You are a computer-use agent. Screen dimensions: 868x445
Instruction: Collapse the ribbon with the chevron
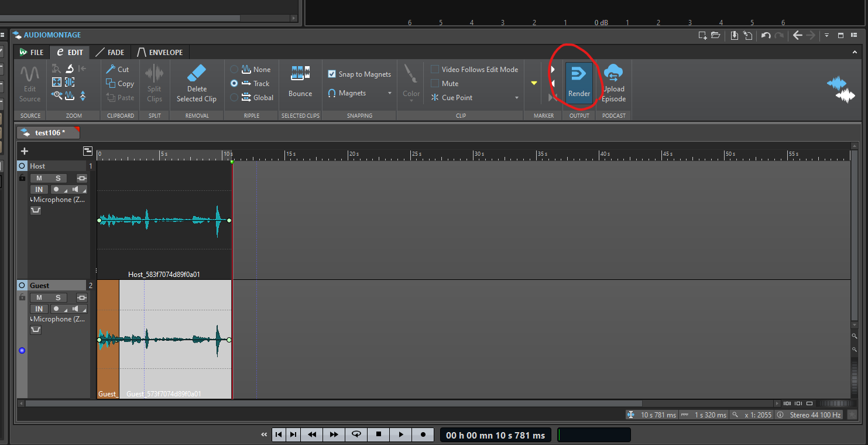pos(855,52)
